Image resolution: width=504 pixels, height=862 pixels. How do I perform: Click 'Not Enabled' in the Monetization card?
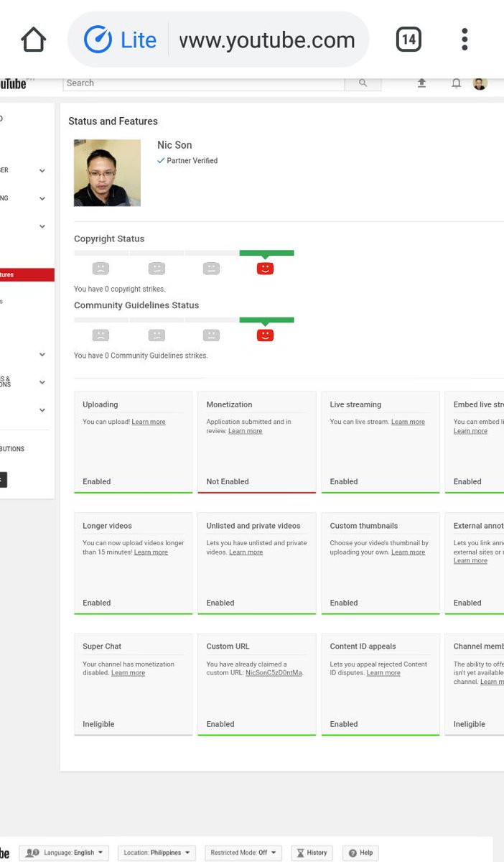[228, 482]
